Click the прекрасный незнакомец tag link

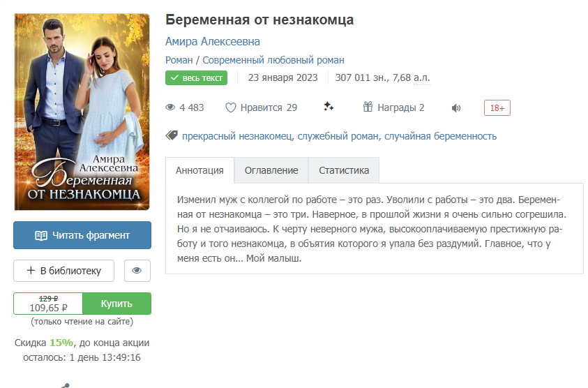point(237,136)
